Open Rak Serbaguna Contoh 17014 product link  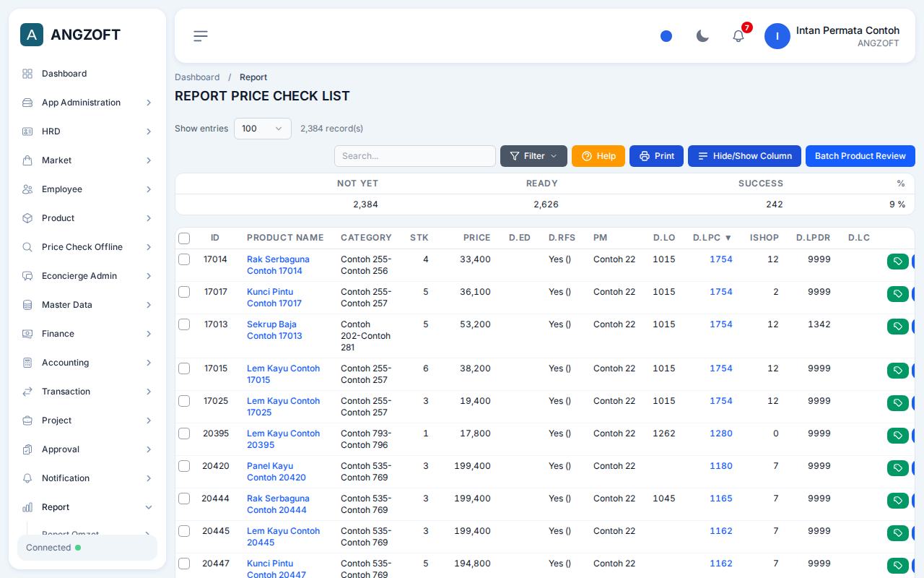click(x=278, y=265)
